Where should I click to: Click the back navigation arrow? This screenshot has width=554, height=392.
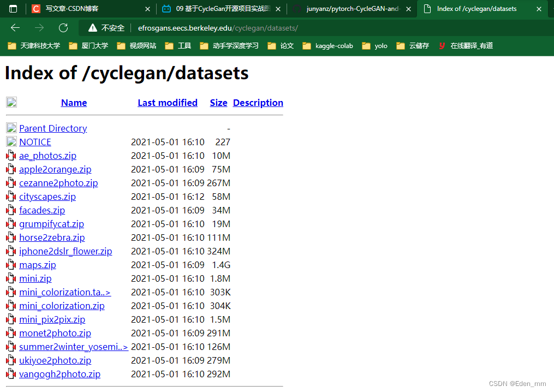tap(15, 27)
